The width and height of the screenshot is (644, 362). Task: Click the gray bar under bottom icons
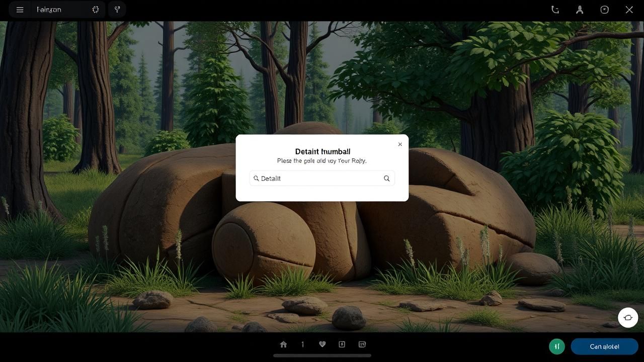point(322,355)
